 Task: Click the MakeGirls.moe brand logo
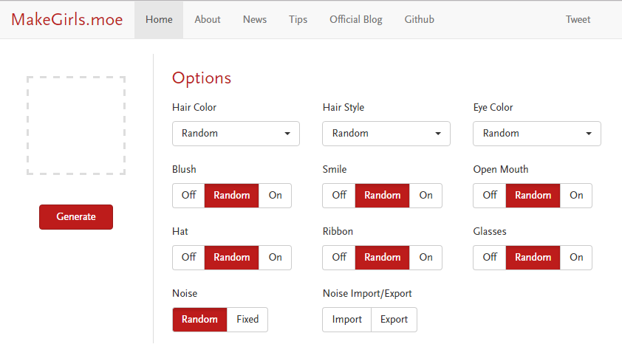(x=67, y=20)
